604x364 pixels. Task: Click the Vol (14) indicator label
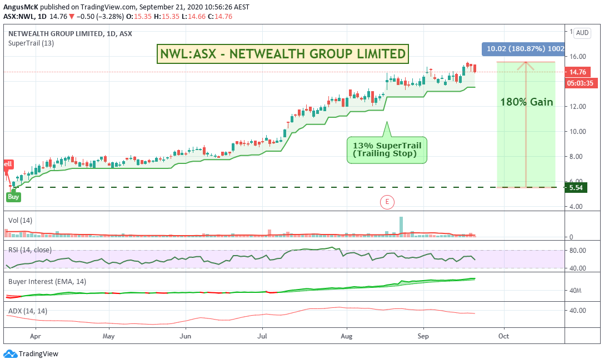coord(20,220)
